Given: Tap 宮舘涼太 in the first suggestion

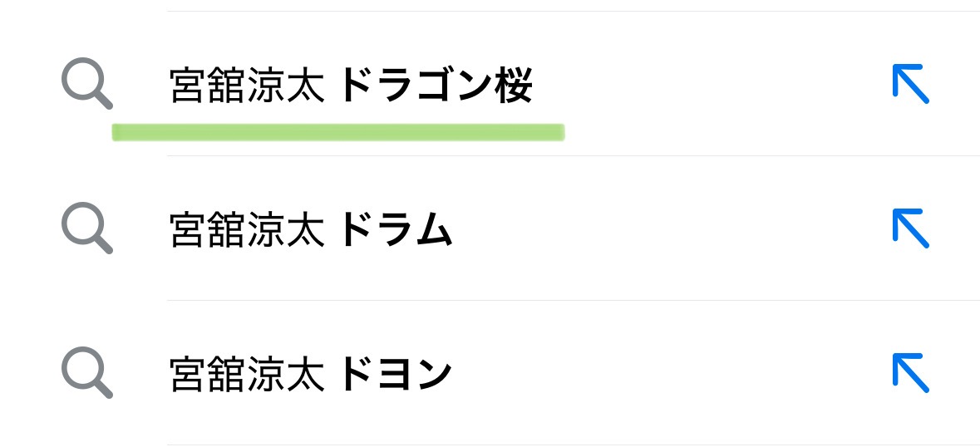Looking at the screenshot, I should 248,85.
